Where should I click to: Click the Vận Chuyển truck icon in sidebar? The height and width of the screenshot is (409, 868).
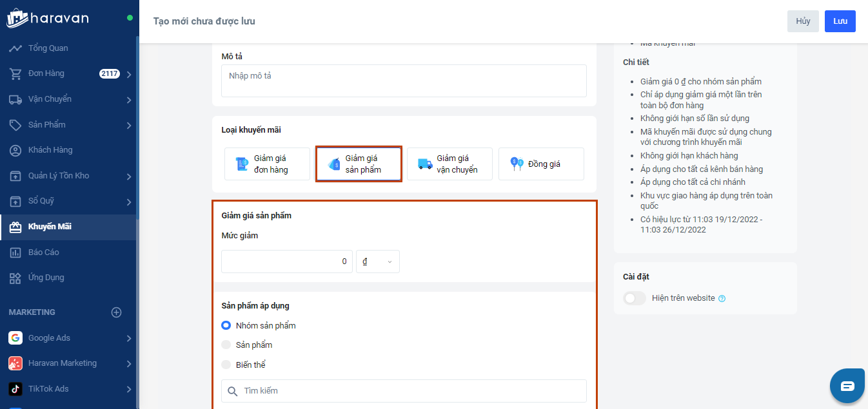tap(15, 99)
